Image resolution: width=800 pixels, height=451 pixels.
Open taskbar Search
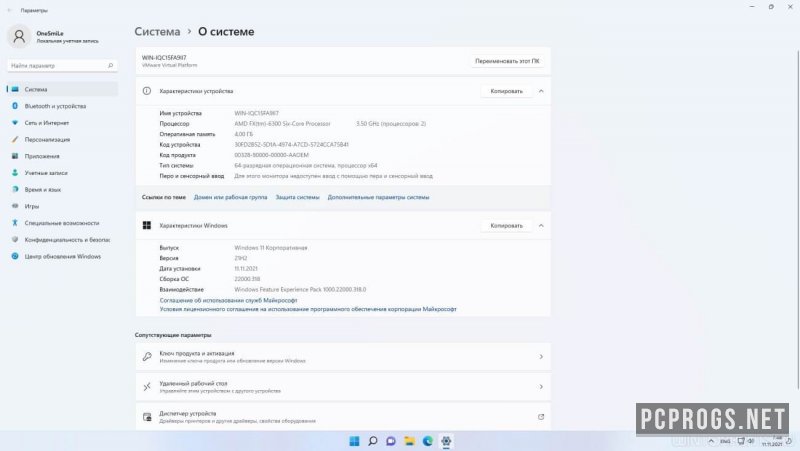click(x=372, y=441)
